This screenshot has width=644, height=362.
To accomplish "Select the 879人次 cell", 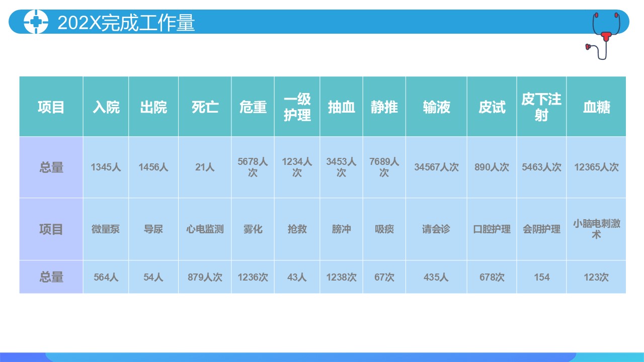I will [x=205, y=277].
